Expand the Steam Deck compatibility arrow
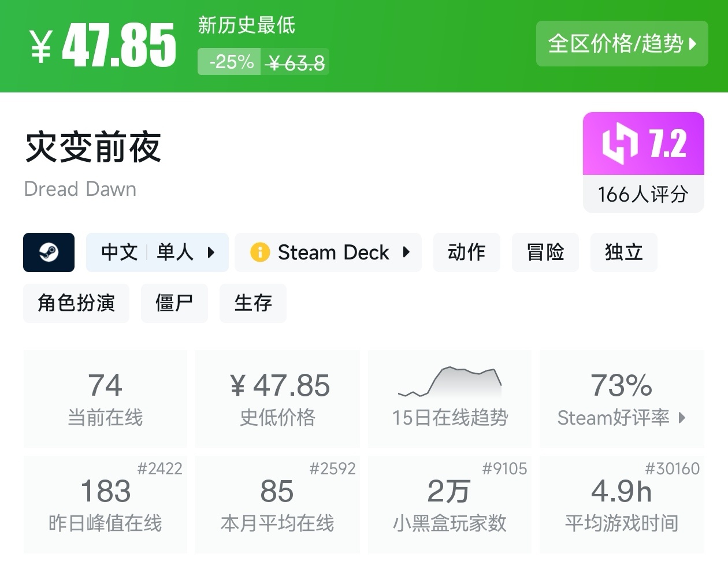The width and height of the screenshot is (728, 561). click(x=406, y=252)
